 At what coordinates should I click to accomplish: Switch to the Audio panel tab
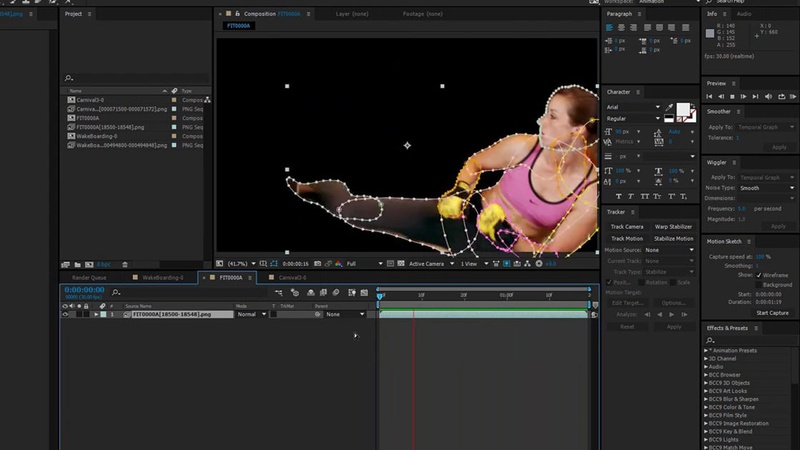click(x=743, y=15)
